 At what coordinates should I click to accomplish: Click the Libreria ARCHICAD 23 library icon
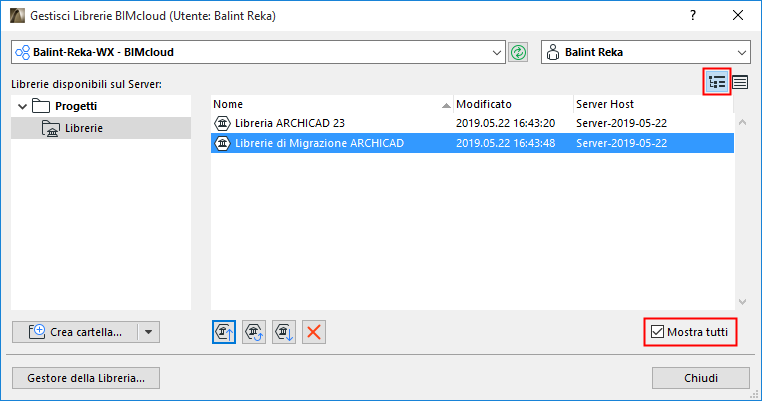click(223, 123)
